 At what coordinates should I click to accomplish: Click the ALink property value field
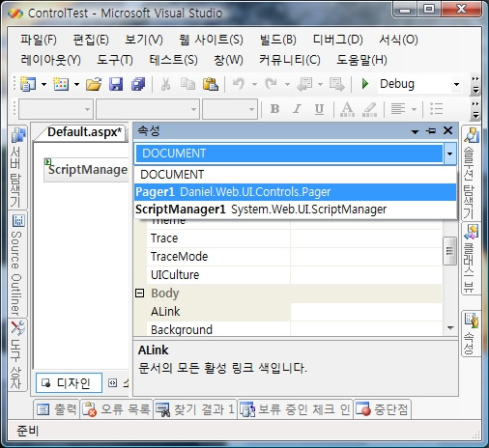[x=366, y=312]
